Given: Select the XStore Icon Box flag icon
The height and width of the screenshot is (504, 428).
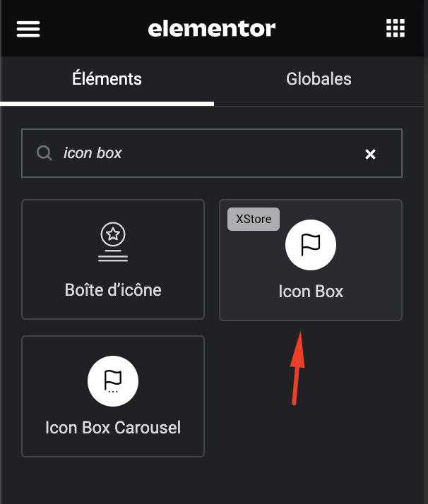Looking at the screenshot, I should pos(311,245).
